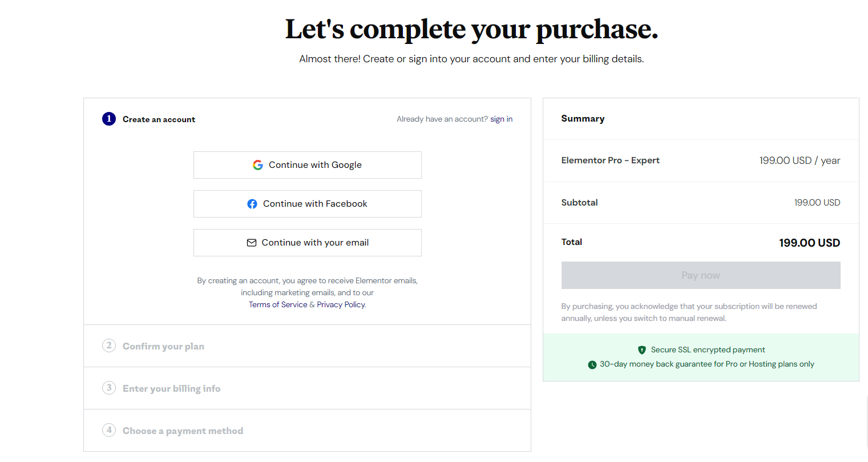This screenshot has height=462, width=868.
Task: Select 30-day money back guarantee text
Action: point(706,364)
